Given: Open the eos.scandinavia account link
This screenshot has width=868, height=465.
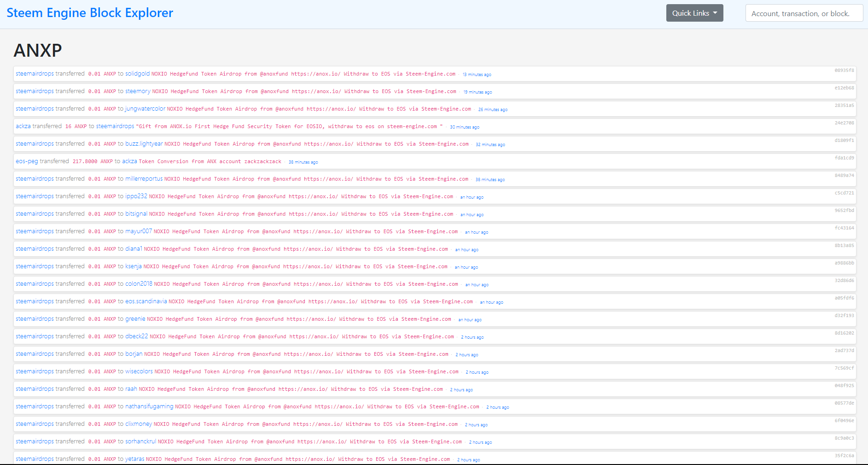Looking at the screenshot, I should (x=146, y=301).
